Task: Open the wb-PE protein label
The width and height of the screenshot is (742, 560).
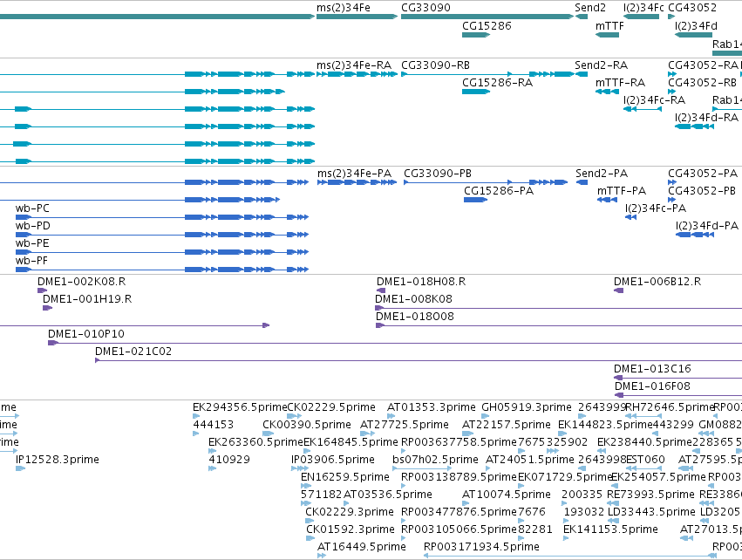Action: [x=32, y=243]
